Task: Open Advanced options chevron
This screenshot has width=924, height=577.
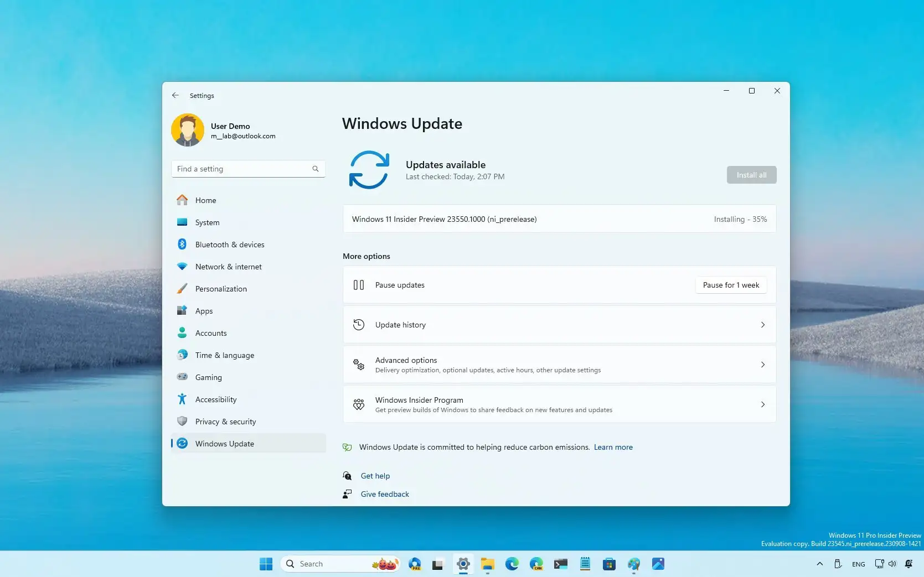Action: (x=763, y=365)
